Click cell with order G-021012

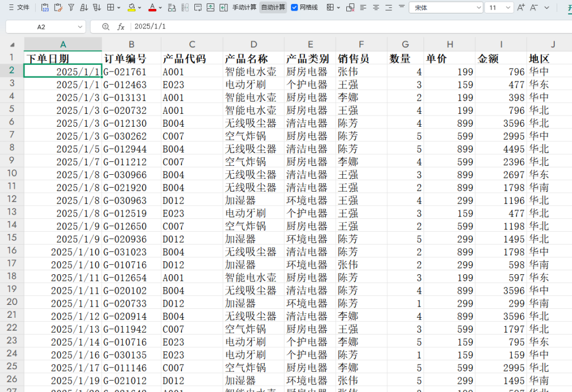point(131,380)
